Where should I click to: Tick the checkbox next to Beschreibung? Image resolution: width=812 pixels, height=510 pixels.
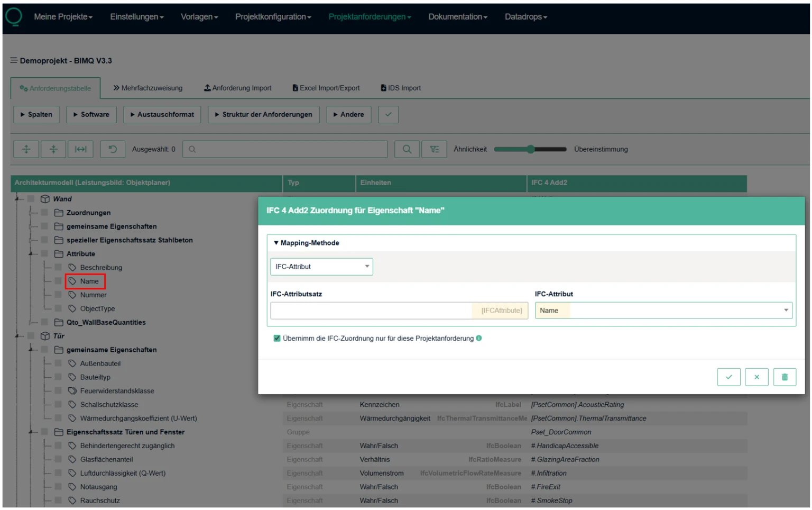coord(58,268)
